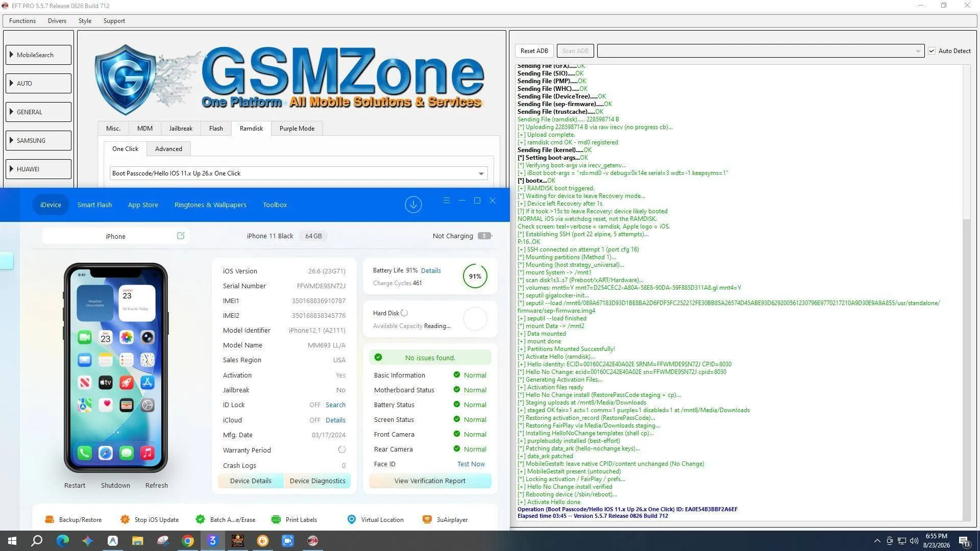The width and height of the screenshot is (980, 551).
Task: Click Restart under the phone image
Action: [75, 485]
